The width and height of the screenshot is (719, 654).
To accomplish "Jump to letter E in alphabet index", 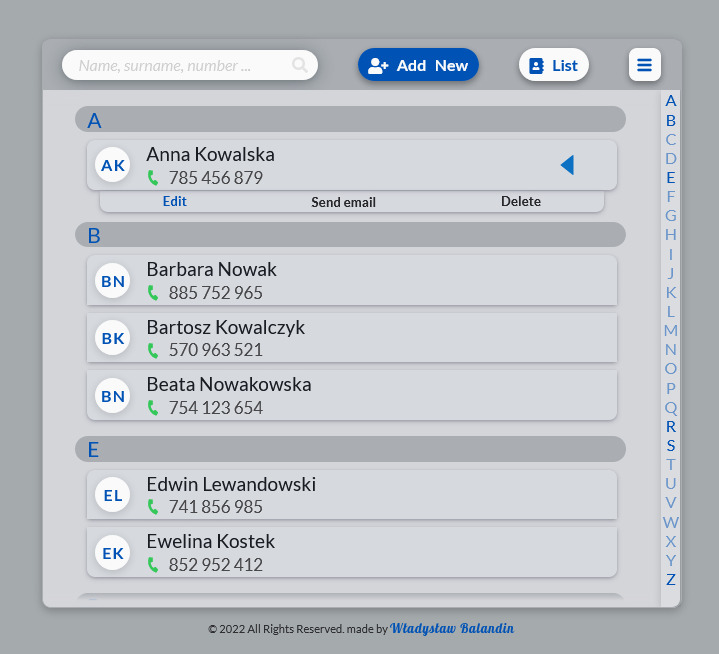I will pyautogui.click(x=671, y=177).
